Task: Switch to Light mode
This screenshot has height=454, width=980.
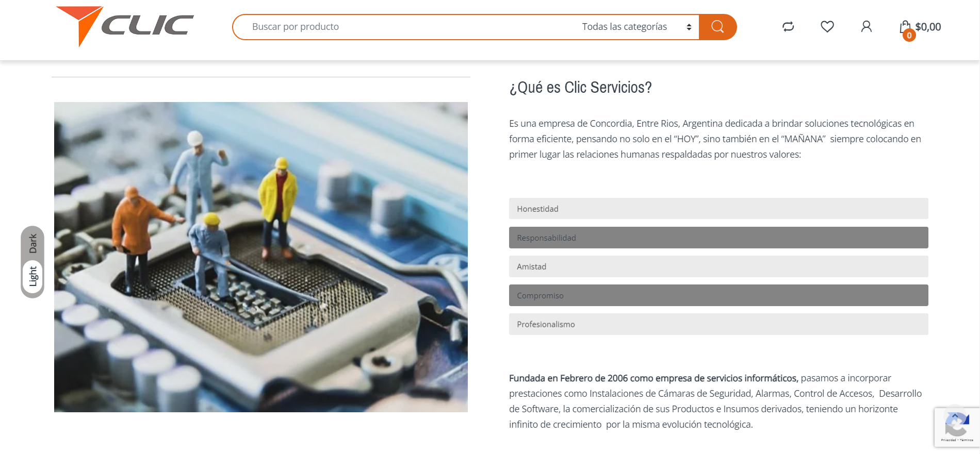Action: click(33, 276)
